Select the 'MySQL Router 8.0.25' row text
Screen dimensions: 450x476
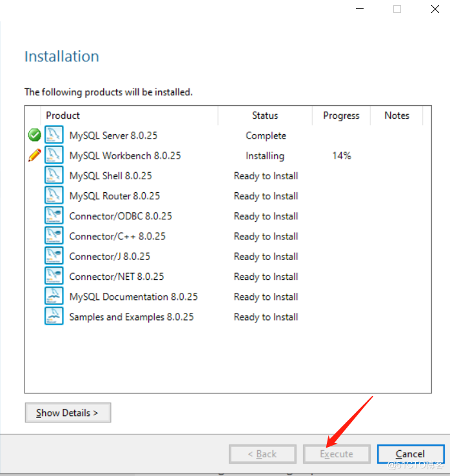coord(114,196)
